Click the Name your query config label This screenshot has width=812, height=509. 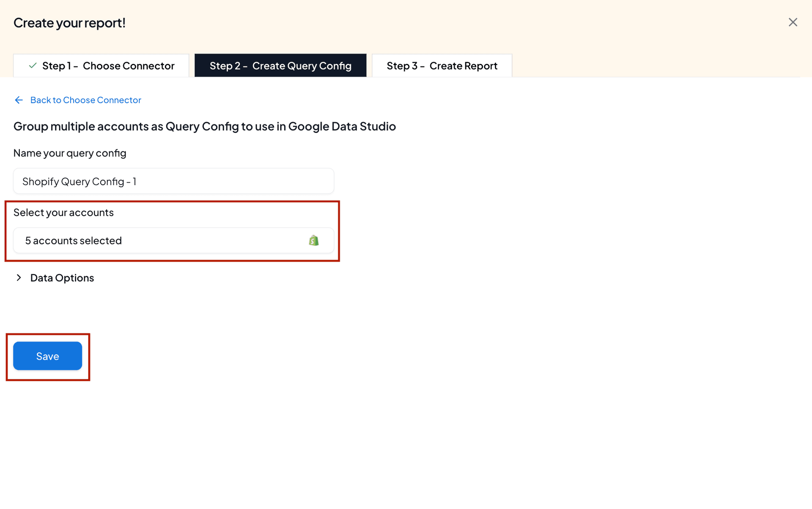[x=70, y=153]
